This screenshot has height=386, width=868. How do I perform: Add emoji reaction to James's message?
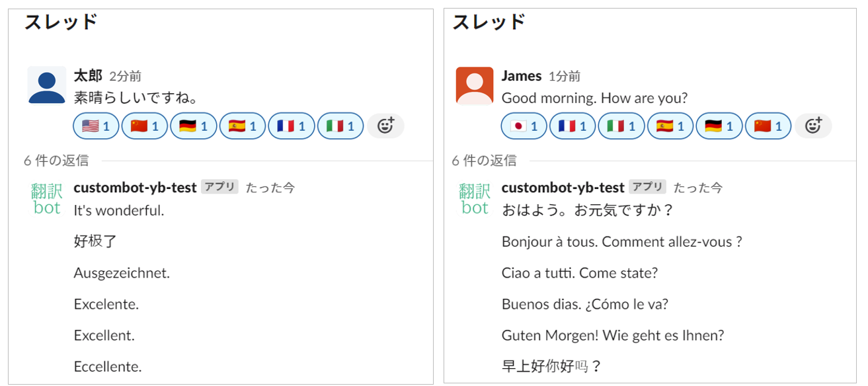coord(813,126)
